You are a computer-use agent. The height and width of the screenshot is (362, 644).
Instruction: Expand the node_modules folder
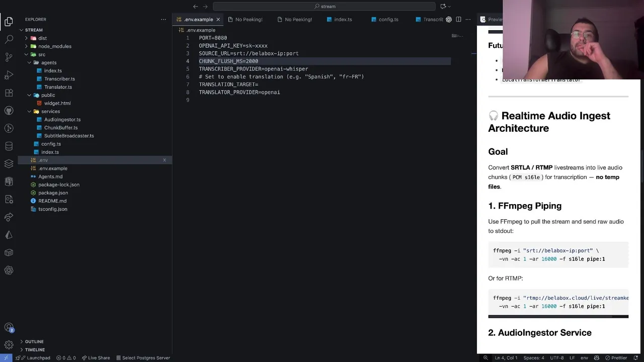click(x=54, y=46)
